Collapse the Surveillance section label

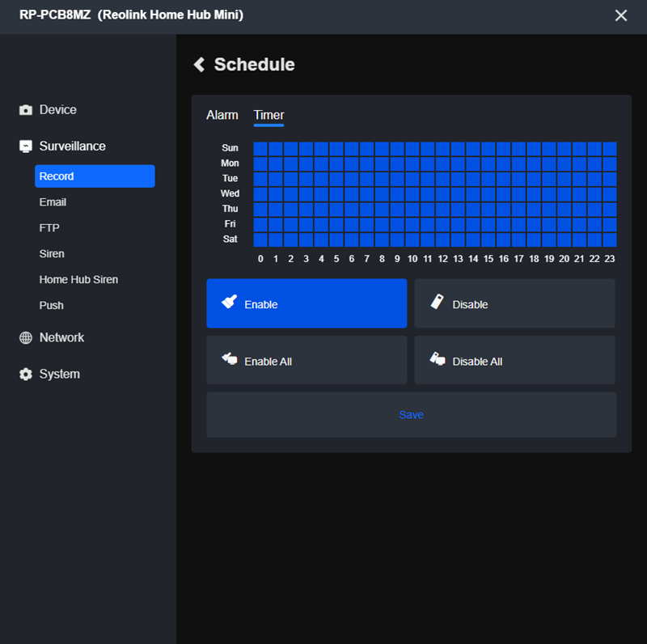click(72, 146)
